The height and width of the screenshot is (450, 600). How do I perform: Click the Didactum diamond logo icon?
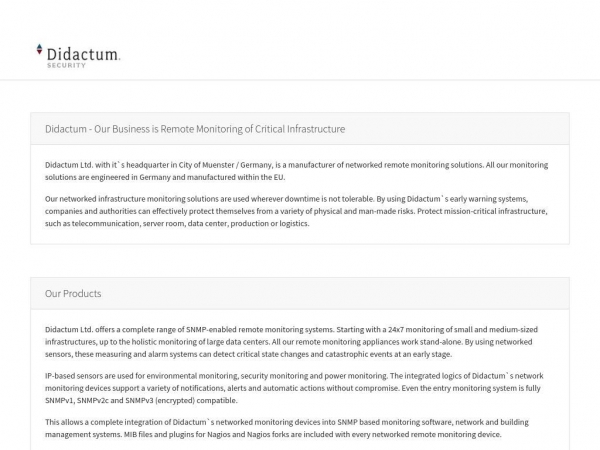(40, 50)
